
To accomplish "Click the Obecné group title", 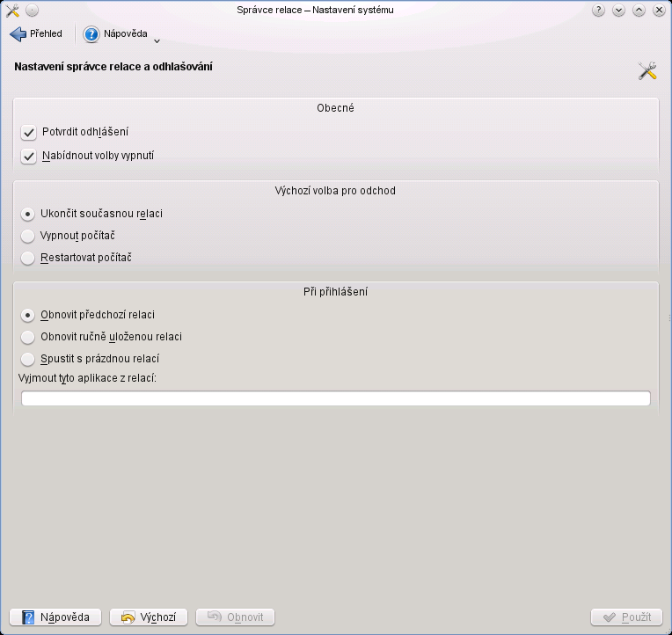I will point(336,108).
